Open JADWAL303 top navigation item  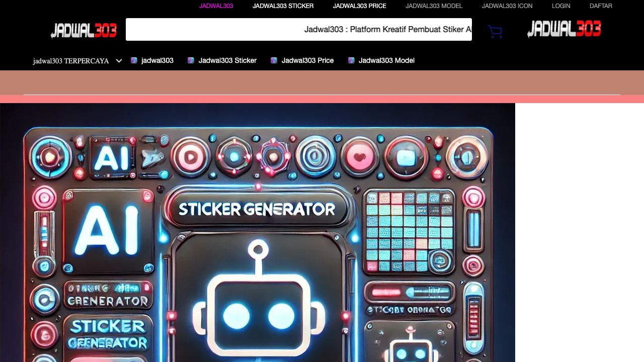[216, 6]
